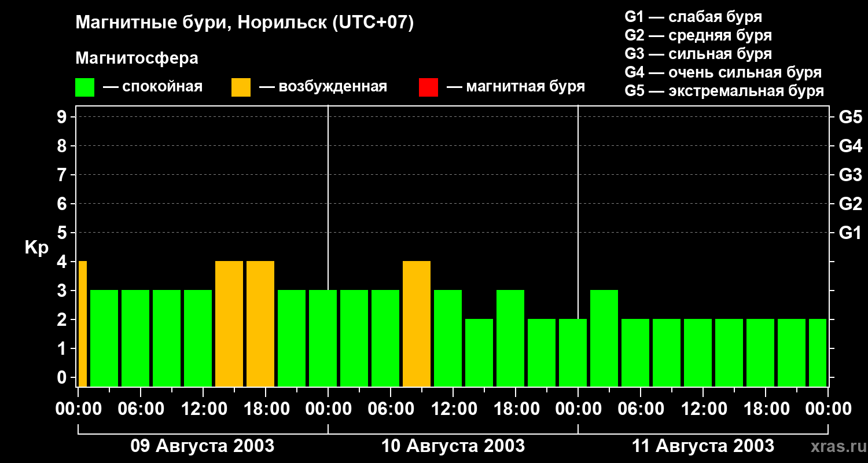The image size is (868, 463).
Task: Click the orange 'возбужденная' legend swatch
Action: pos(241,87)
